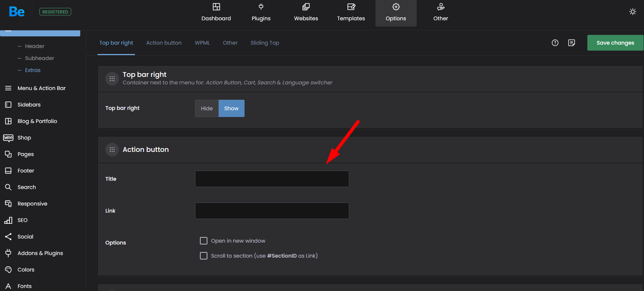Click the Responsive icon
644x291 pixels.
coord(8,204)
